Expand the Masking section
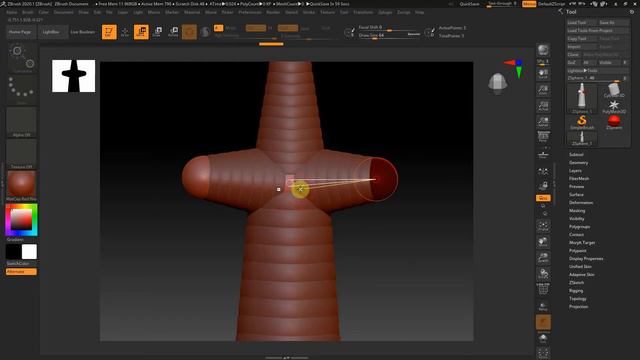The height and width of the screenshot is (360, 640). pyautogui.click(x=577, y=211)
